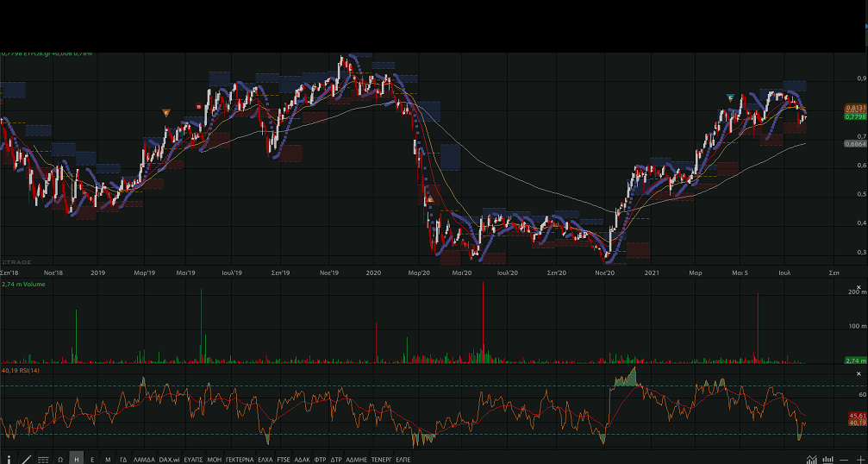This screenshot has width=868, height=464.
Task: Switch to the DAX.wi symbol tab
Action: (168, 460)
